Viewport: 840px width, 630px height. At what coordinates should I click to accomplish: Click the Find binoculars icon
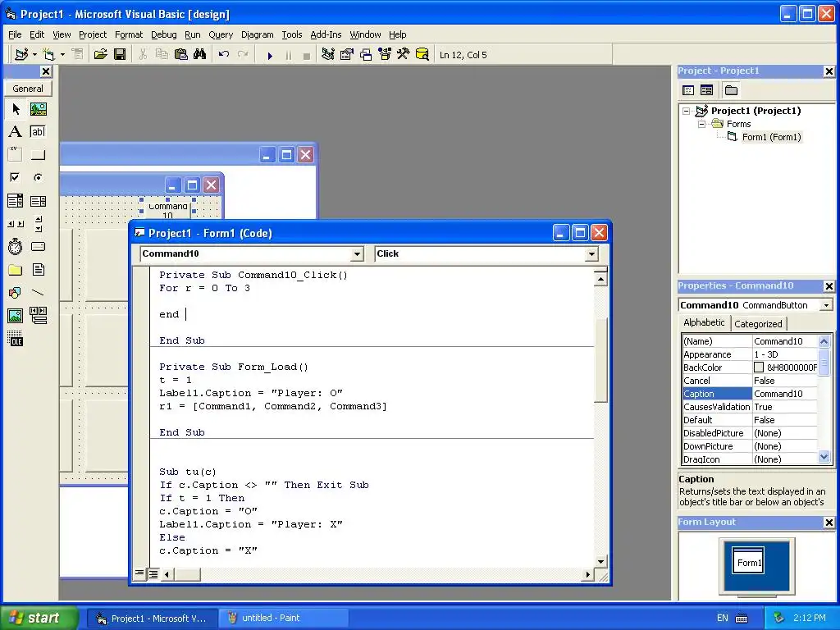point(200,54)
